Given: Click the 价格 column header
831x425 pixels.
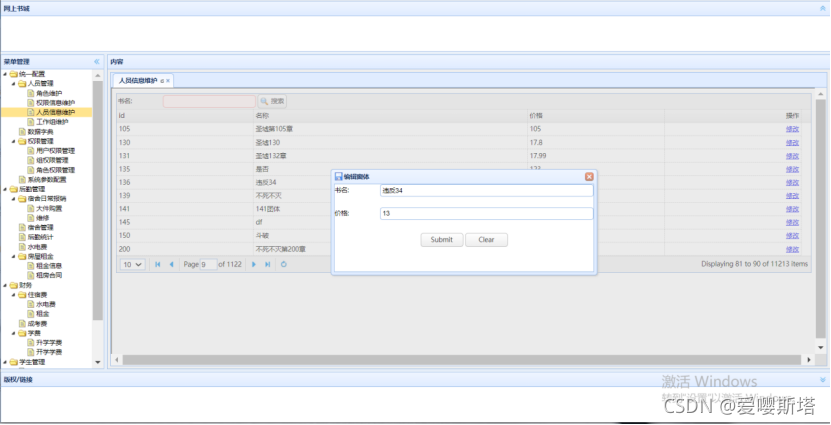Looking at the screenshot, I should click(596, 116).
